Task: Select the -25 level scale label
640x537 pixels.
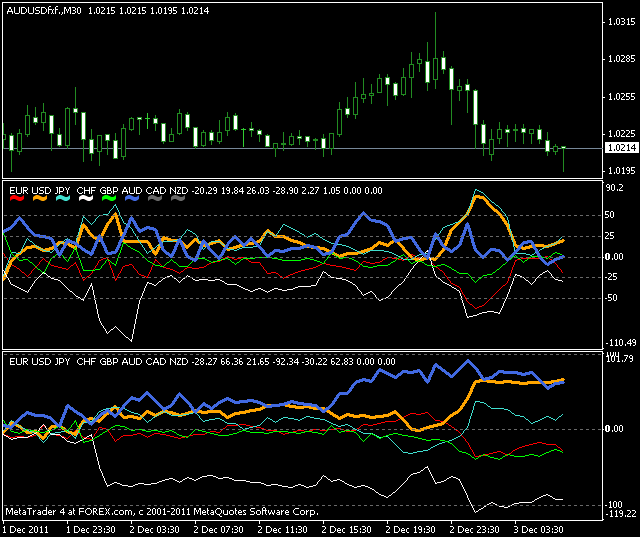Action: click(x=611, y=277)
